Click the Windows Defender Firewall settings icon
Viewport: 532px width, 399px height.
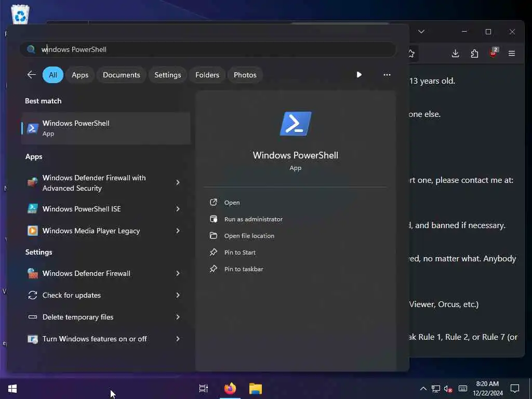coord(33,273)
